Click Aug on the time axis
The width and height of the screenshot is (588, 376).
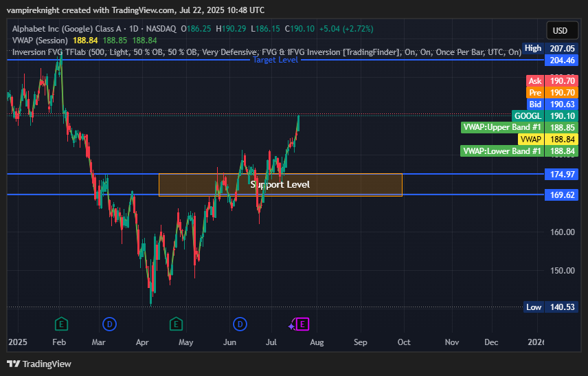317,342
